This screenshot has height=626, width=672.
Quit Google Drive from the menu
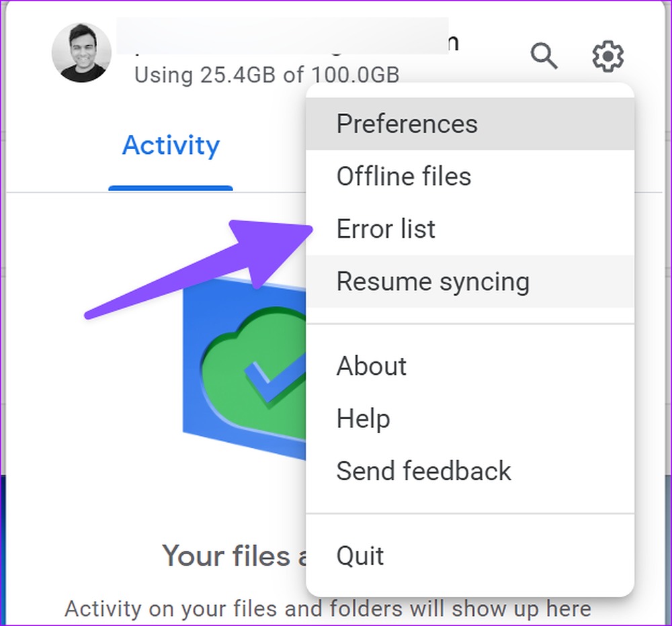pos(470,555)
